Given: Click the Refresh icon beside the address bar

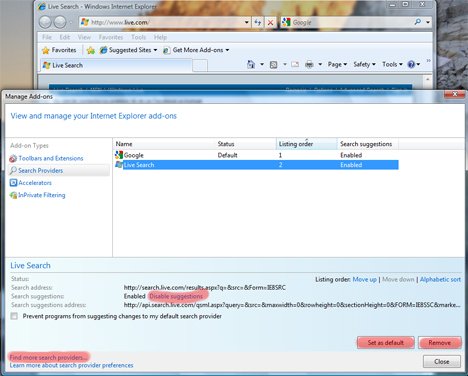Looking at the screenshot, I should point(258,22).
